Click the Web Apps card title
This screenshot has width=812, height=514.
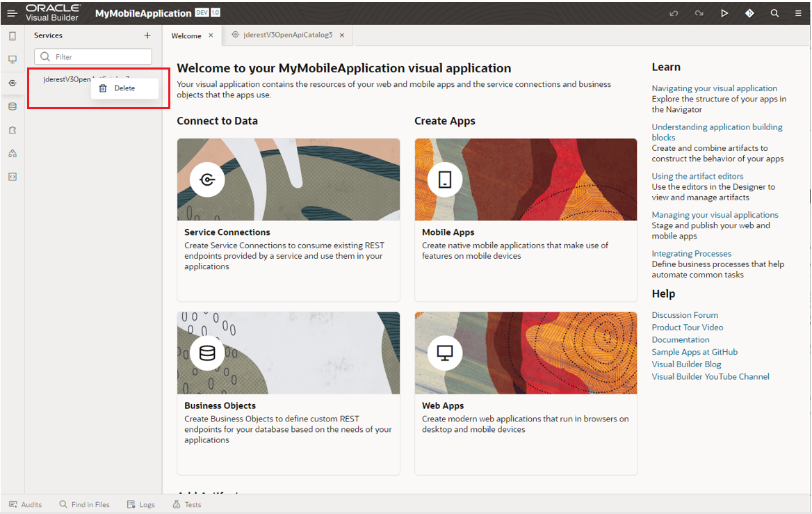(x=443, y=405)
